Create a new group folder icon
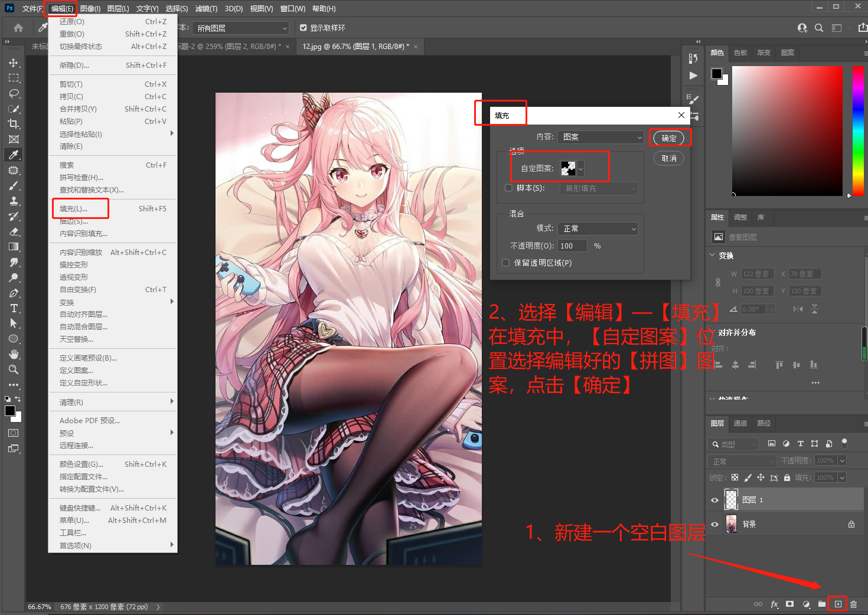The width and height of the screenshot is (868, 615). [822, 604]
